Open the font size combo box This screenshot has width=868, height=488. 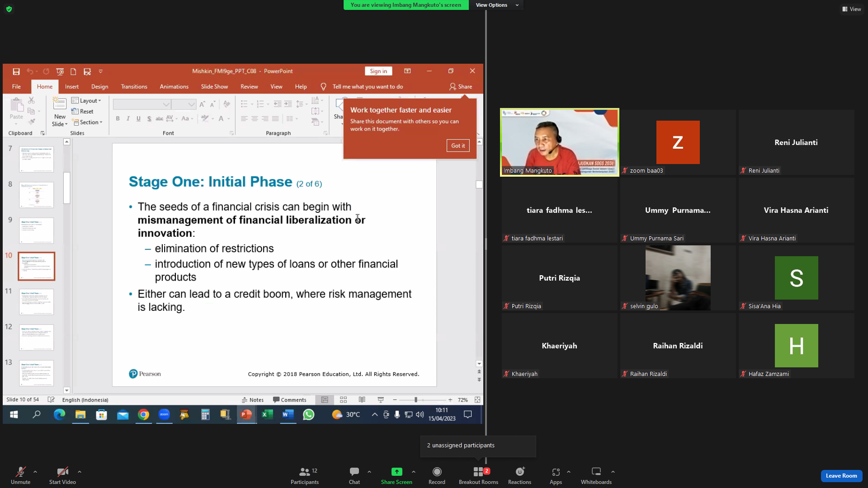[x=184, y=104]
